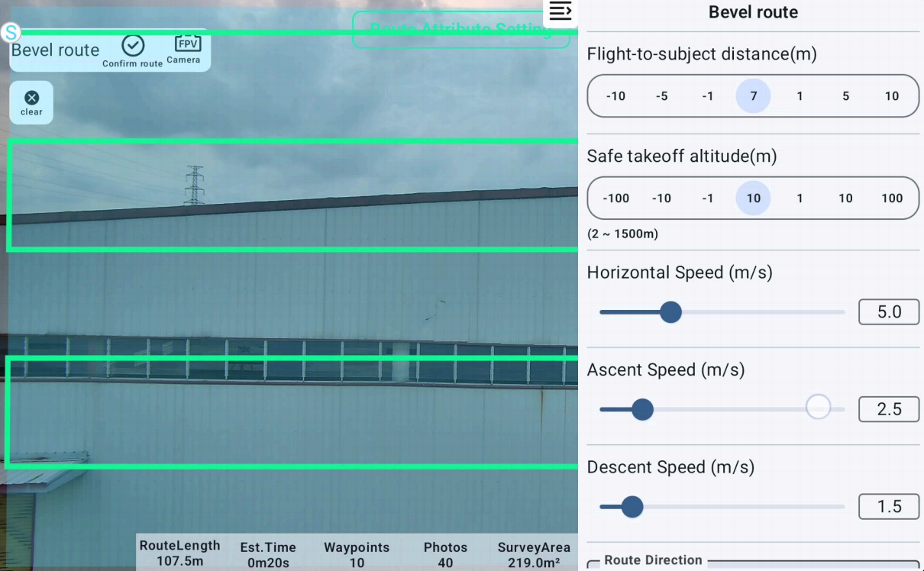924x571 pixels.
Task: Open the Route Attribute Settings button
Action: 460,30
